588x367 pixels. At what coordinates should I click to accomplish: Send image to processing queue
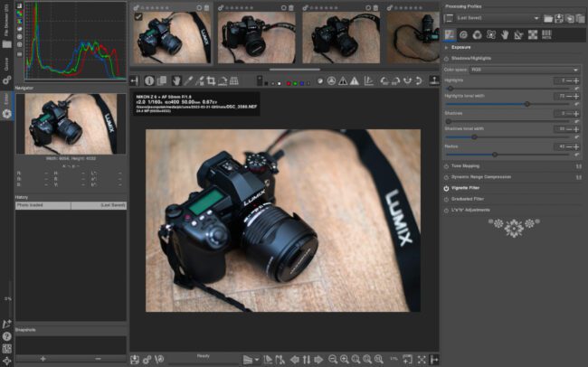tap(147, 360)
